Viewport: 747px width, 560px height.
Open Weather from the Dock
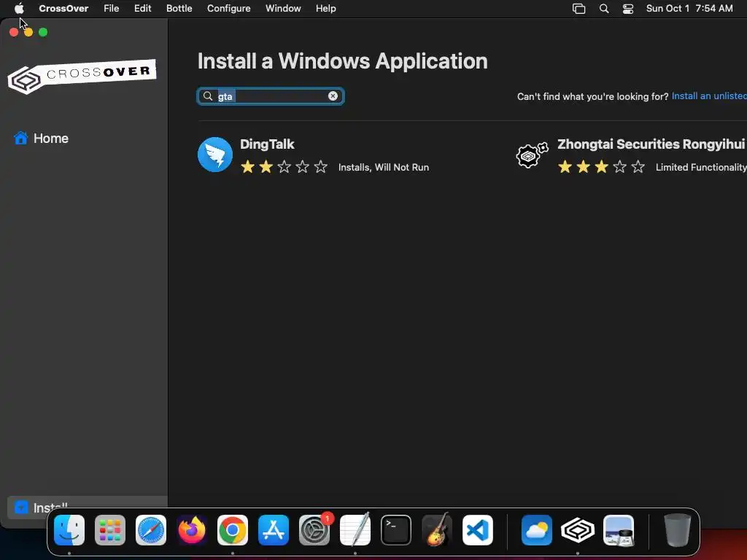click(x=537, y=530)
